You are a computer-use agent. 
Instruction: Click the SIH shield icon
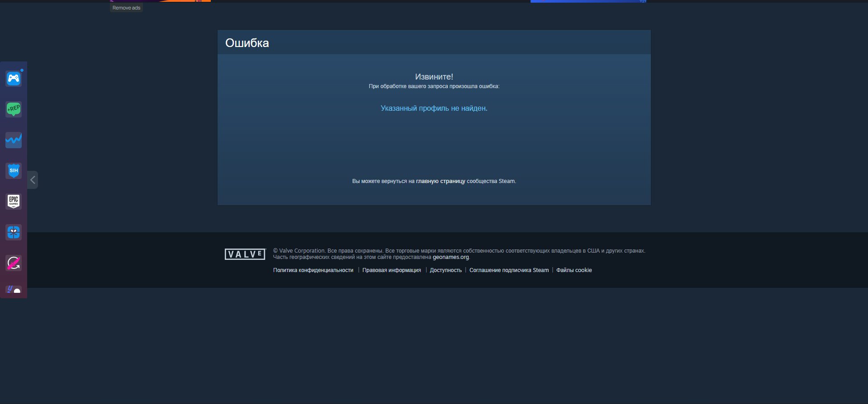[x=14, y=170]
